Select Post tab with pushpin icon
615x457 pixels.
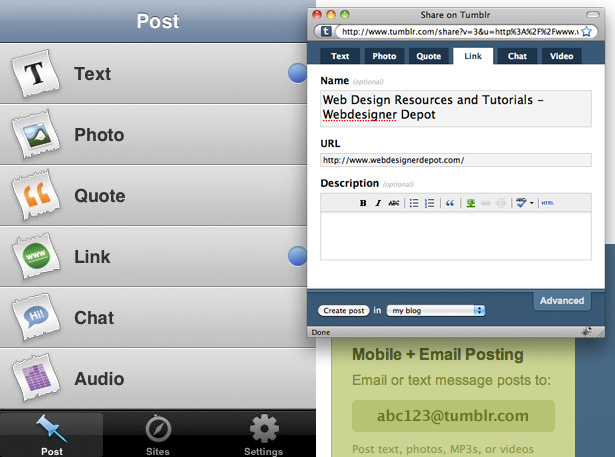tap(52, 434)
